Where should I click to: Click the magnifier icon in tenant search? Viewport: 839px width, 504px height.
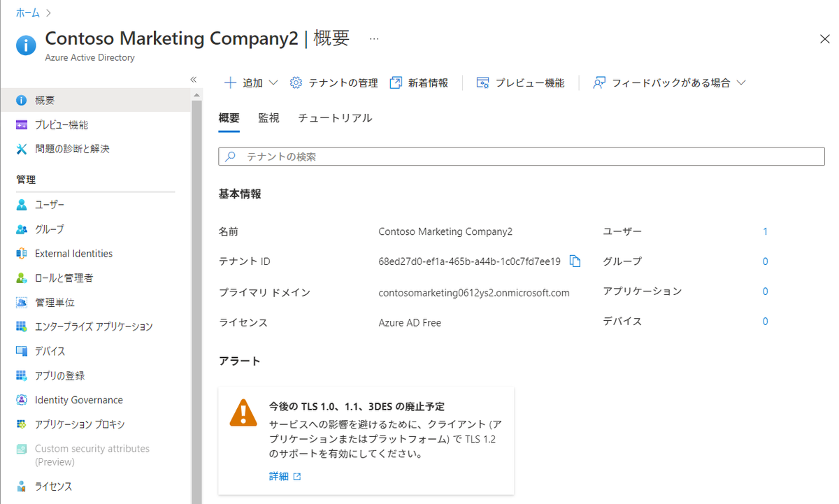coord(230,157)
